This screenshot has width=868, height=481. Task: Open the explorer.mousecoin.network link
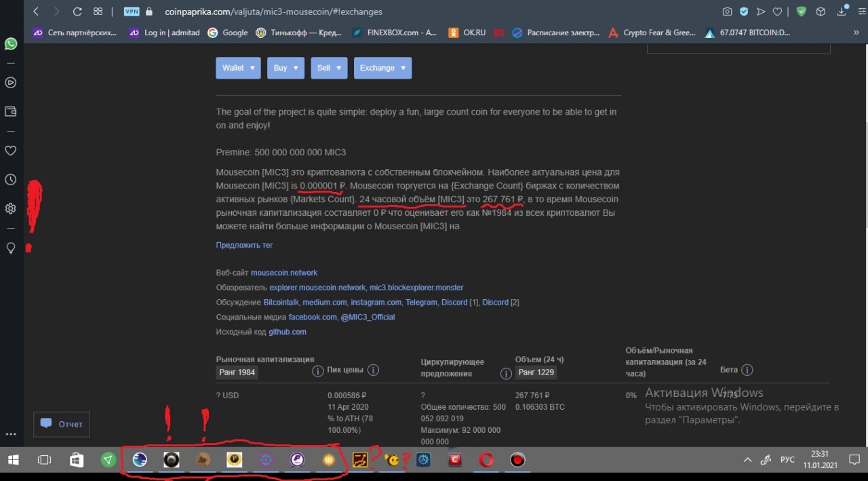click(317, 288)
